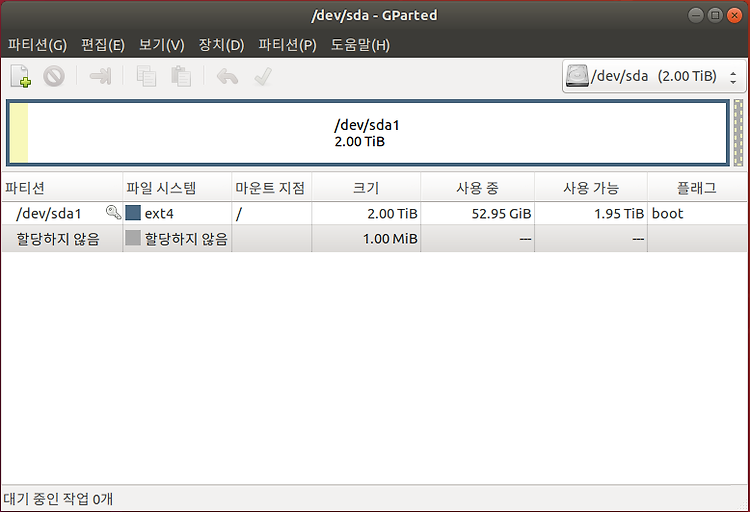Click the 플래그 column header
Image resolution: width=750 pixels, height=512 pixels.
tap(697, 188)
